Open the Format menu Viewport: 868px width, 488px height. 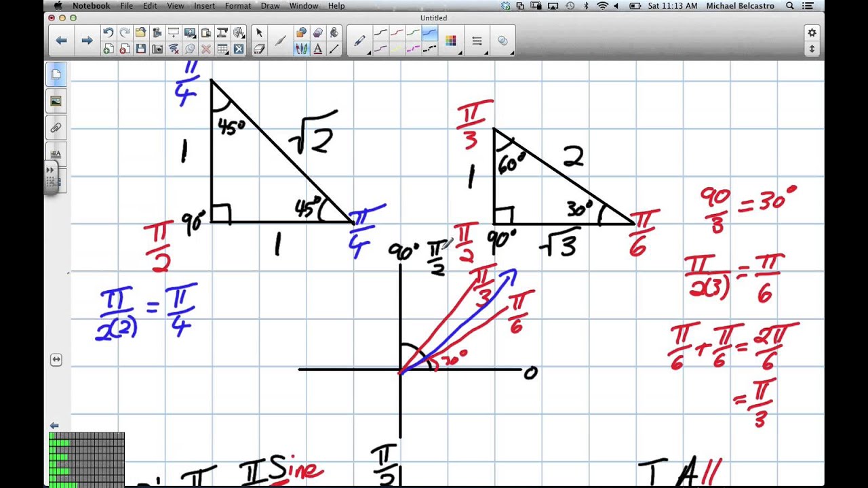238,5
